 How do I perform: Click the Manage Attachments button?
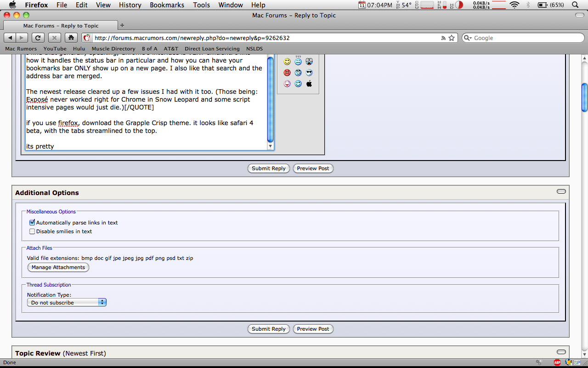pos(58,267)
